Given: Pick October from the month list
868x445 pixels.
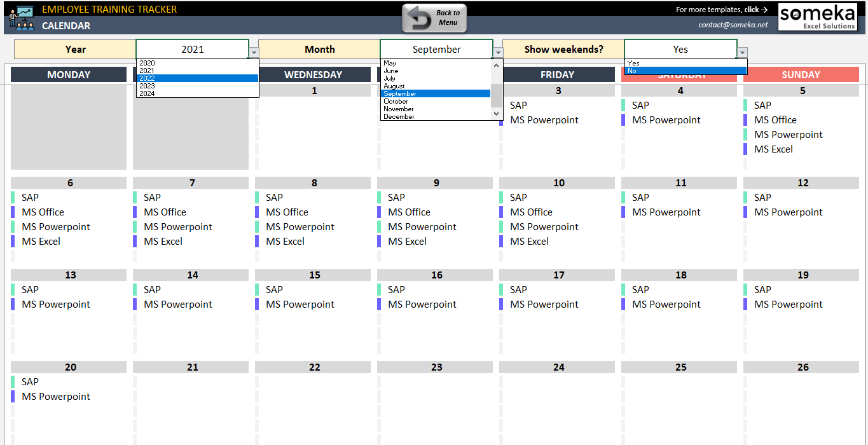Looking at the screenshot, I should coord(436,101).
